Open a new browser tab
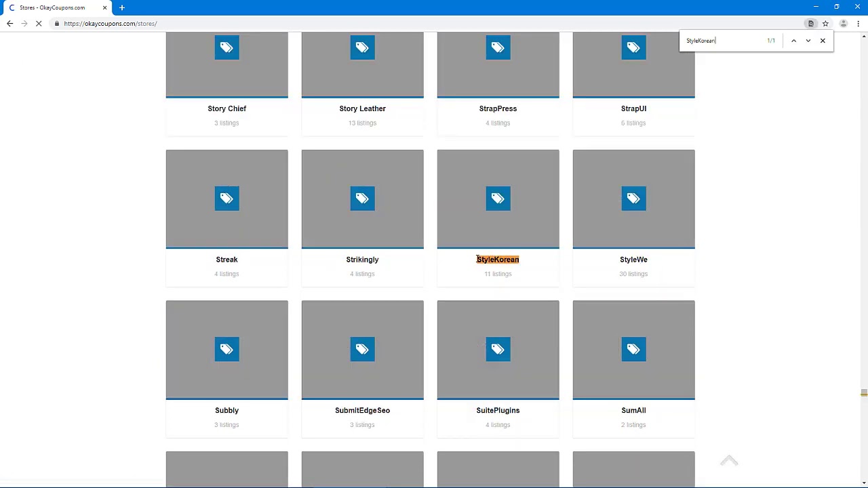 [122, 7]
